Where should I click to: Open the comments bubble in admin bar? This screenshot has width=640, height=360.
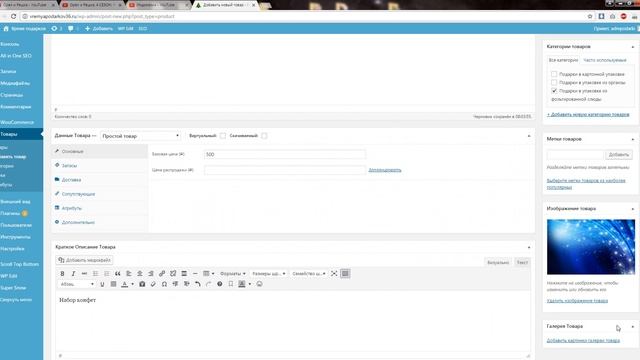(x=71, y=29)
